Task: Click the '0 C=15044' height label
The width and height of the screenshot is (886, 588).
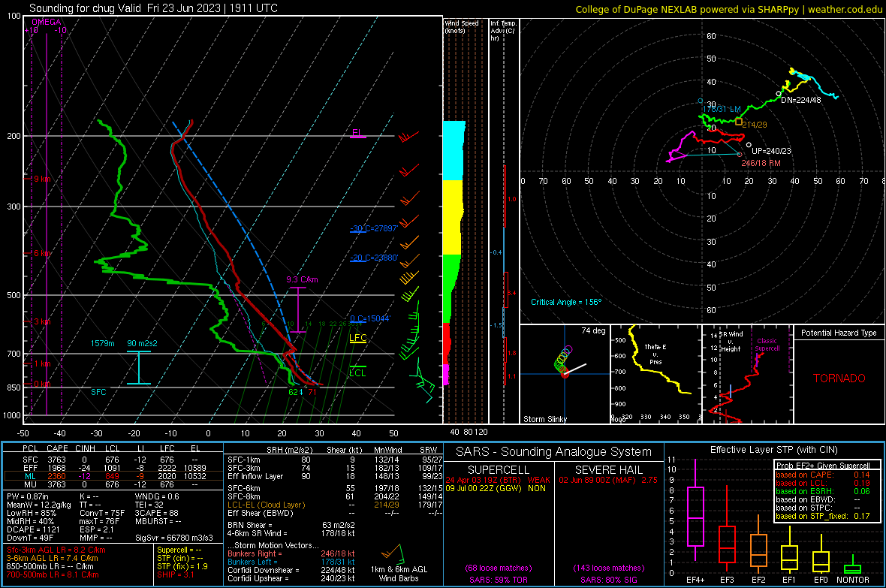Action: pyautogui.click(x=370, y=319)
